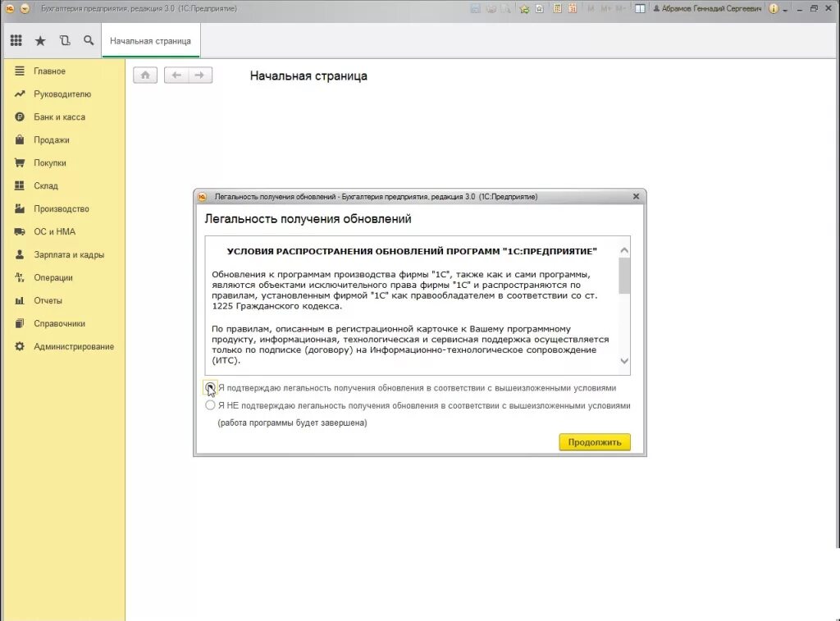Select the 'Я подтверждаю легальность' radio button
Viewport: 840px width, 621px height.
coord(210,387)
